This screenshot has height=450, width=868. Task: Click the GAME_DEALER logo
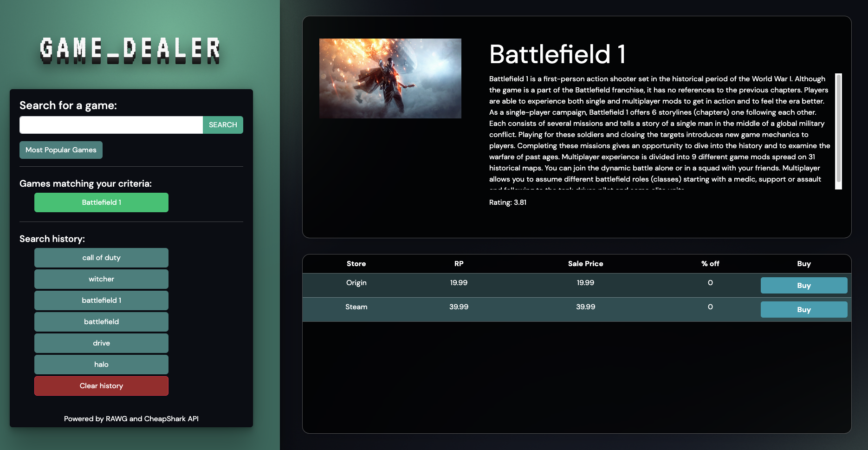pyautogui.click(x=130, y=50)
